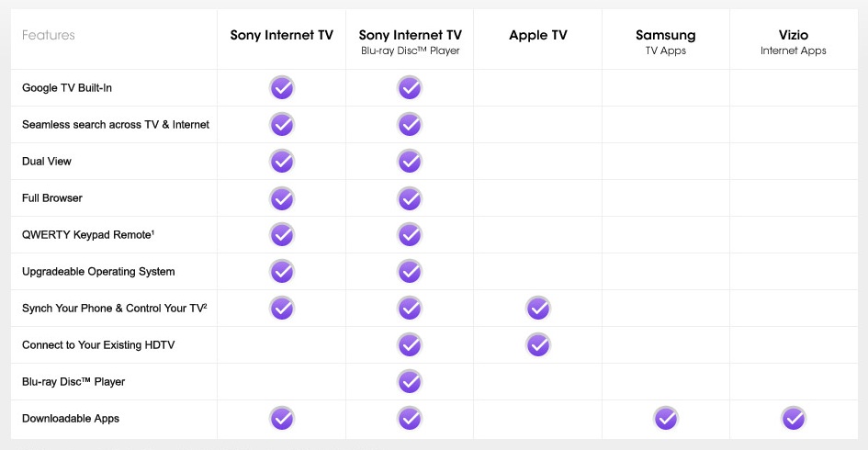Select the Vizio Internet Apps column header
Viewport: 868px width, 450px height.
pyautogui.click(x=794, y=42)
